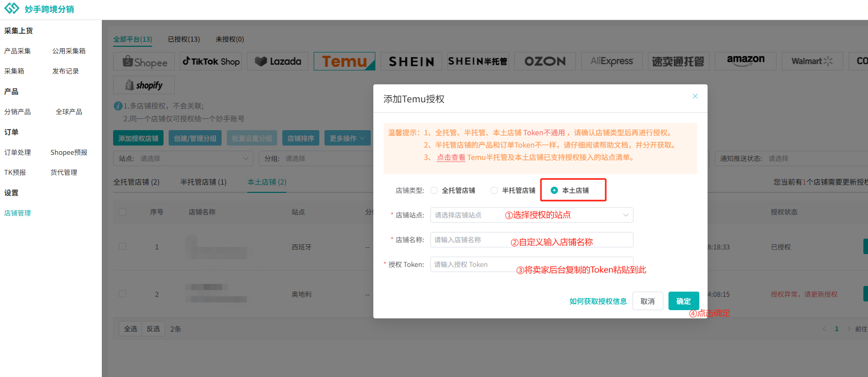Select the OZON platform logo

coord(545,61)
